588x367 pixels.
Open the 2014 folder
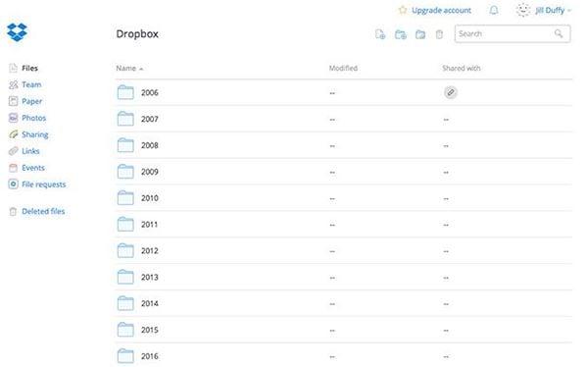point(150,303)
